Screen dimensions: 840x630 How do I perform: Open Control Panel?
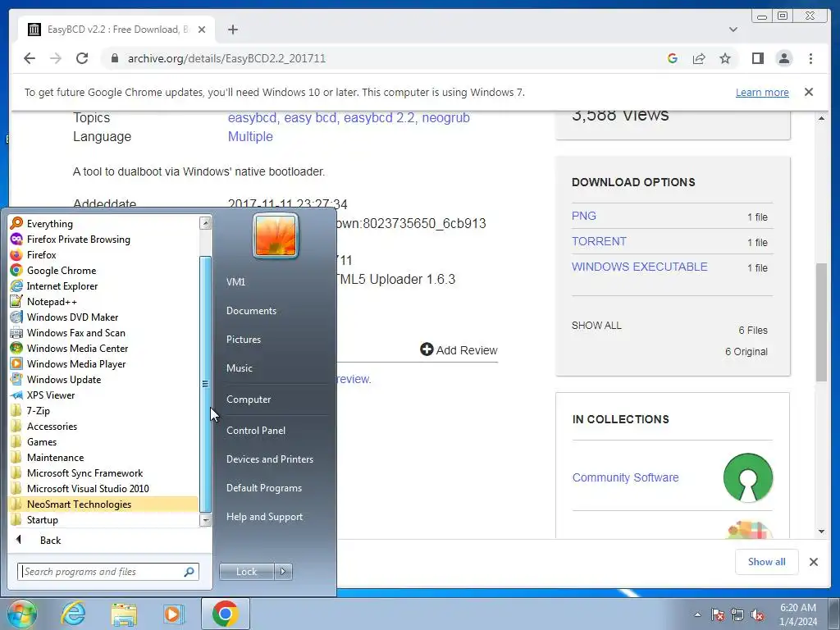click(256, 430)
